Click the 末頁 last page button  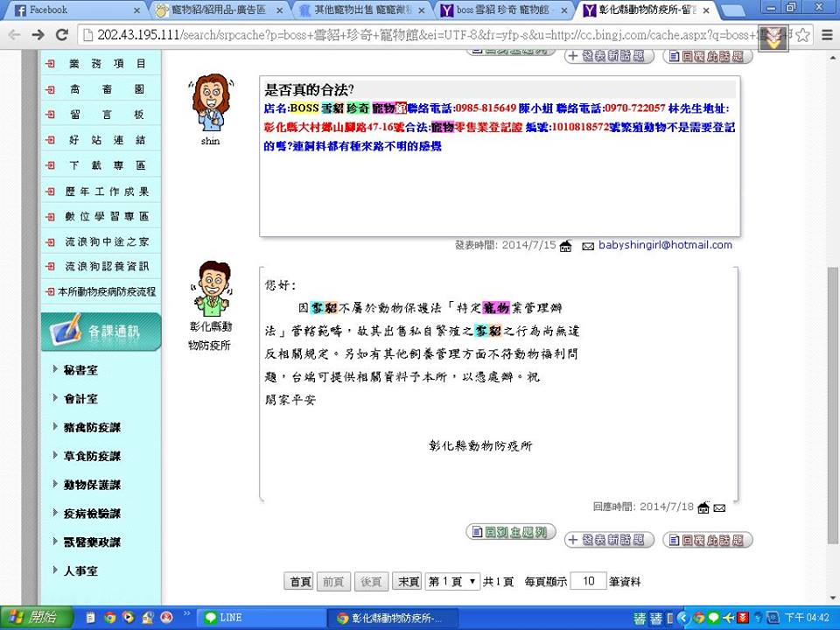point(407,581)
